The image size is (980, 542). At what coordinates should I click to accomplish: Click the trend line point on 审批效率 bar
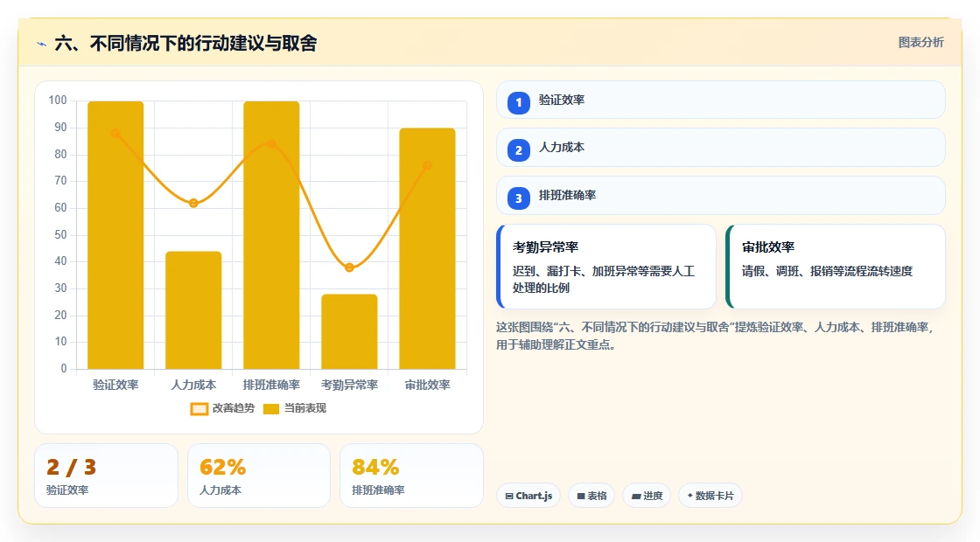[x=428, y=165]
